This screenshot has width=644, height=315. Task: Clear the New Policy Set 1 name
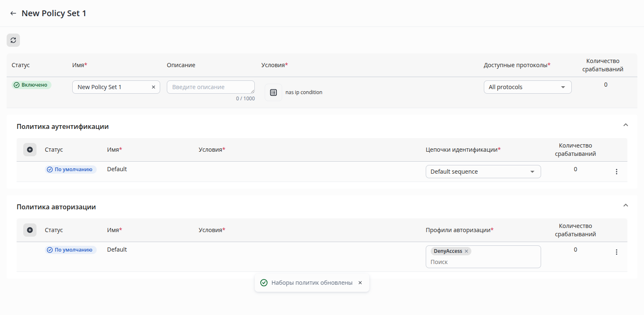point(154,87)
